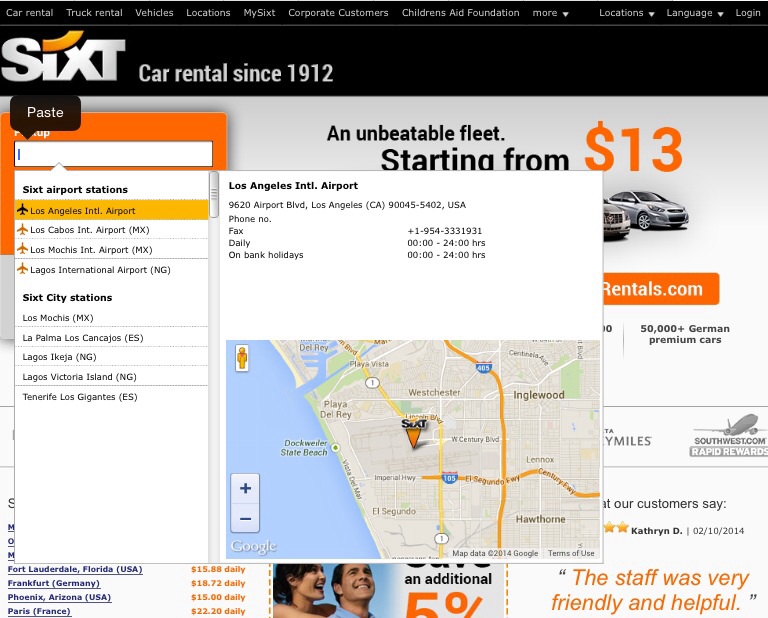Screen dimensions: 768x618
Task: Open Street View pegman on map
Action: [242, 358]
